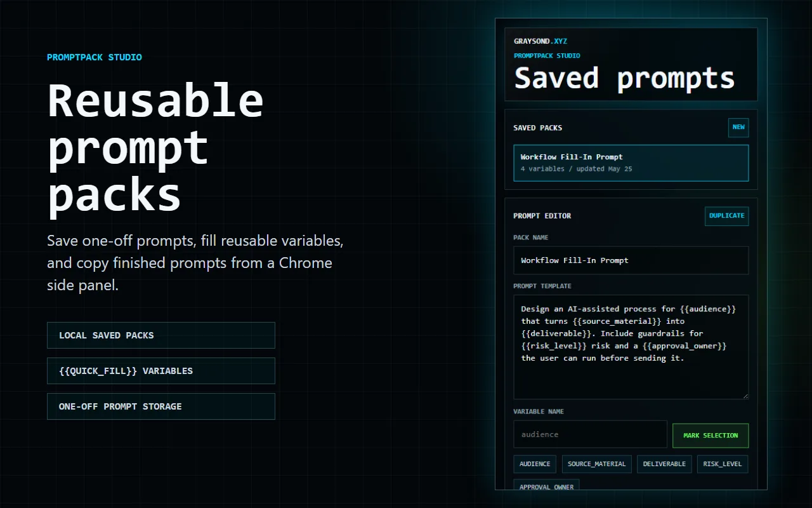Click the Pack Name input field

click(x=631, y=260)
